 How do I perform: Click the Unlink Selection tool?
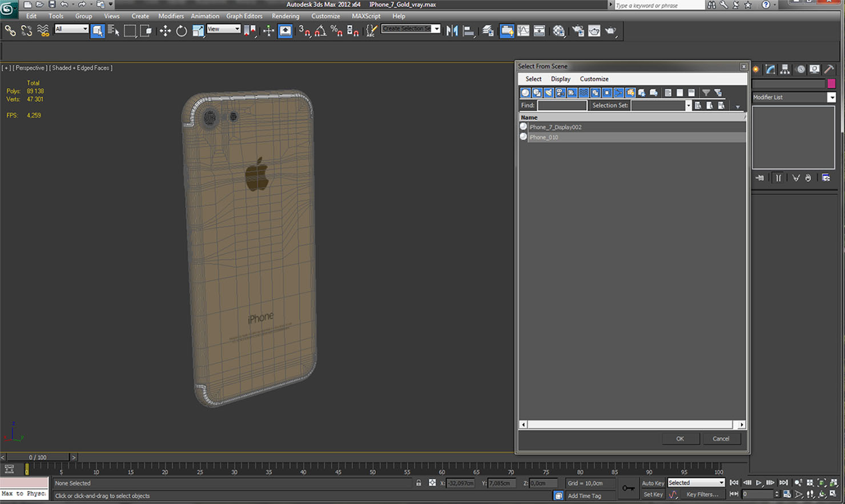point(26,31)
